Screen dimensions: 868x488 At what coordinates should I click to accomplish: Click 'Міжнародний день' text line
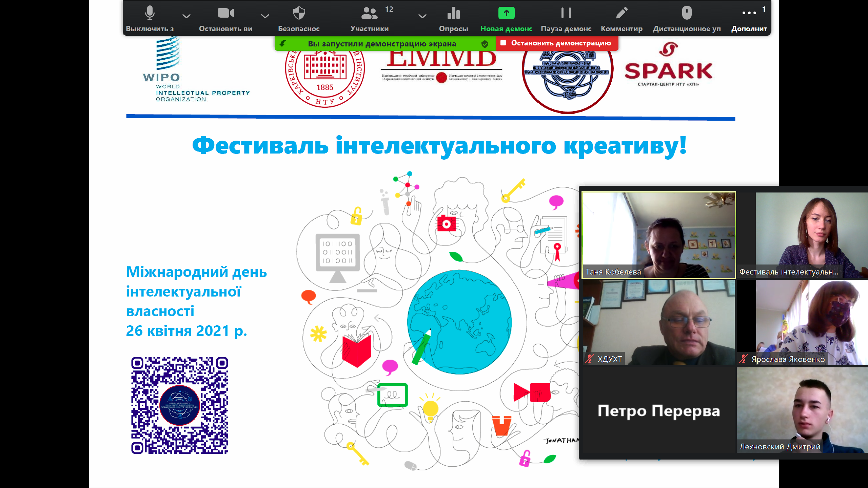click(x=196, y=272)
